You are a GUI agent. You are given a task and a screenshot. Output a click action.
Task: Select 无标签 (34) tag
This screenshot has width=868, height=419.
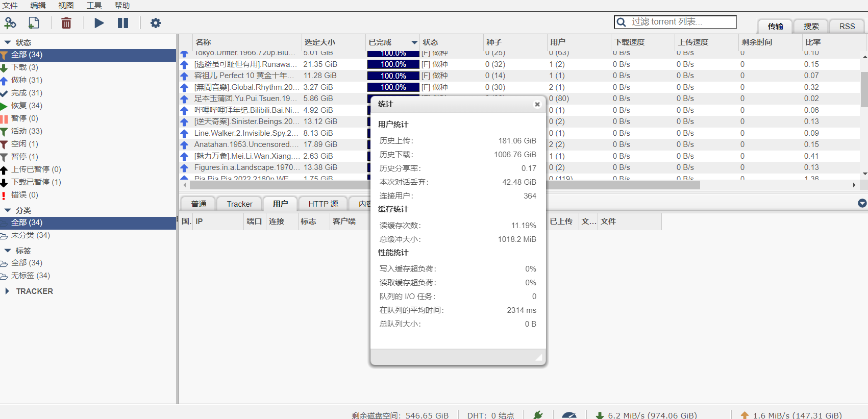point(88,276)
